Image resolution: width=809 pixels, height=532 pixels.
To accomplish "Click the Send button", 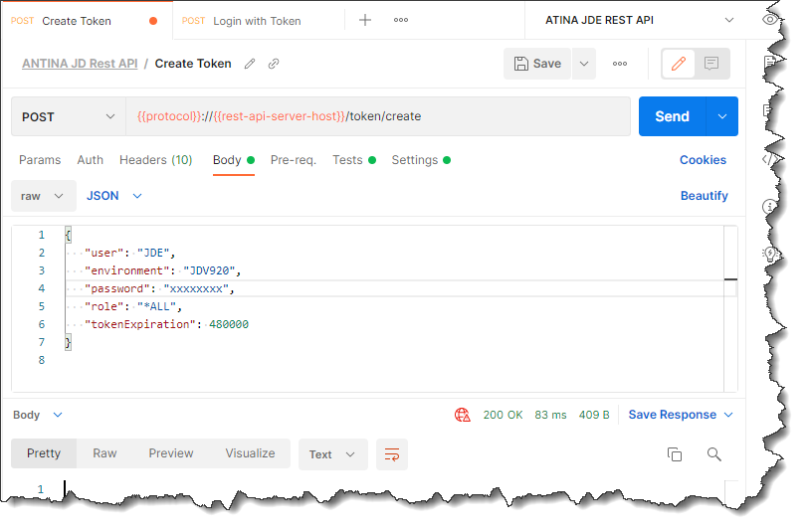I will [x=673, y=116].
